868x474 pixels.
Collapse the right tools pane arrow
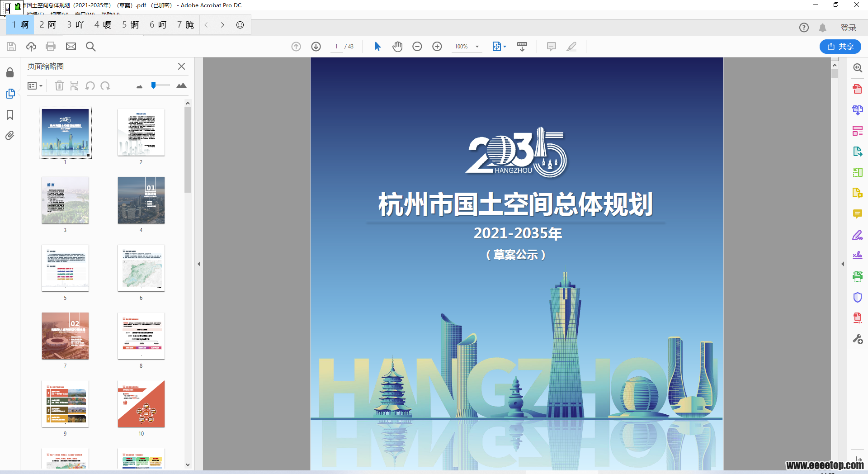[843, 264]
